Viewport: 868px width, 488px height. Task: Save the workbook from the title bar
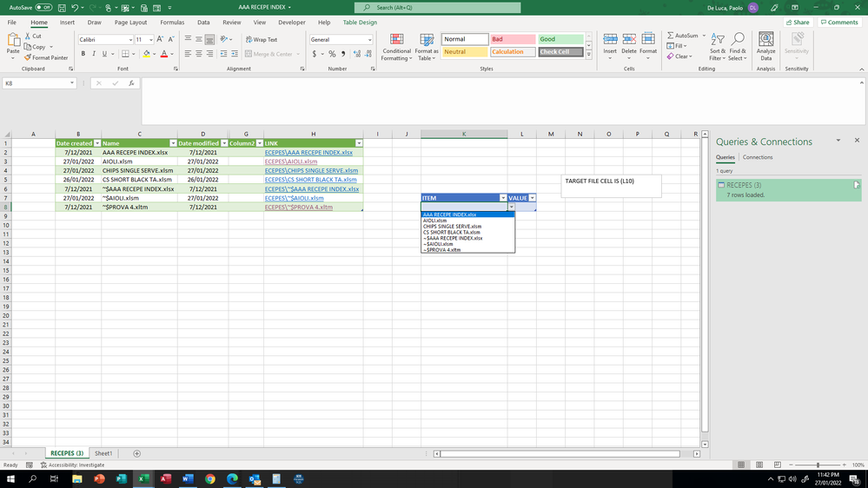[x=62, y=8]
